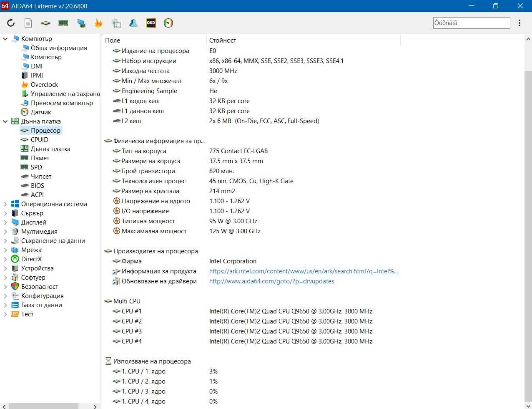
Task: Collapse the Дънна платка tree node
Action: pyautogui.click(x=5, y=121)
